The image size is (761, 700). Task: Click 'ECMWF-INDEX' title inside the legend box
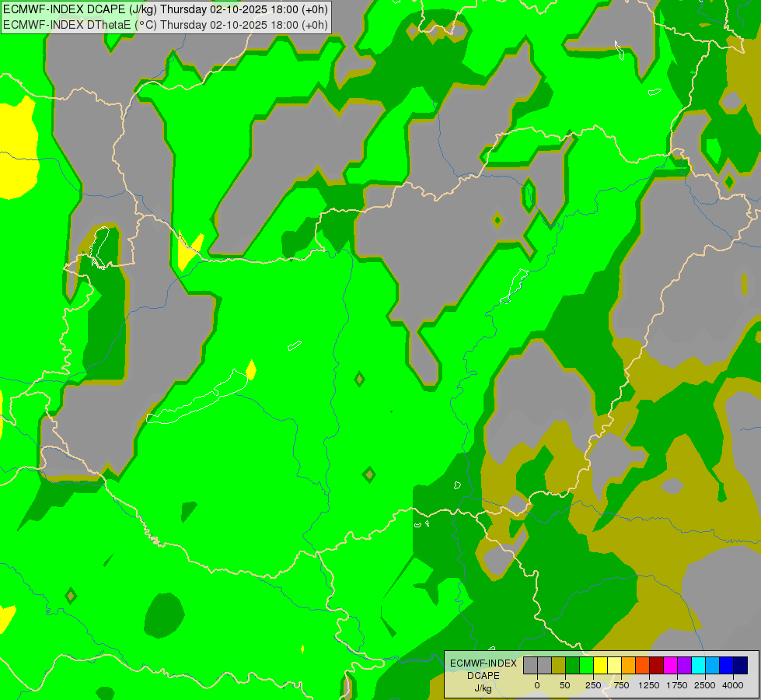tap(483, 663)
